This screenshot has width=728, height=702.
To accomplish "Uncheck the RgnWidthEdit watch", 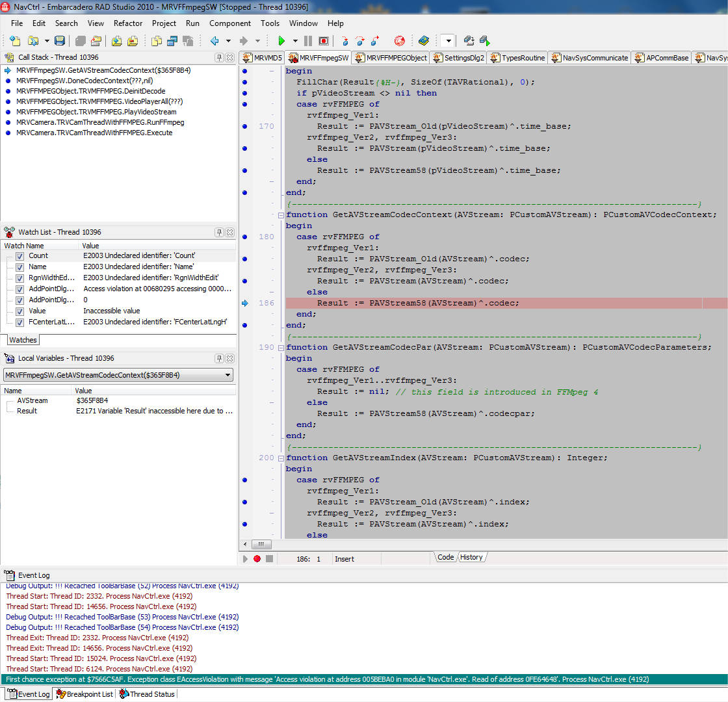I will pos(20,278).
